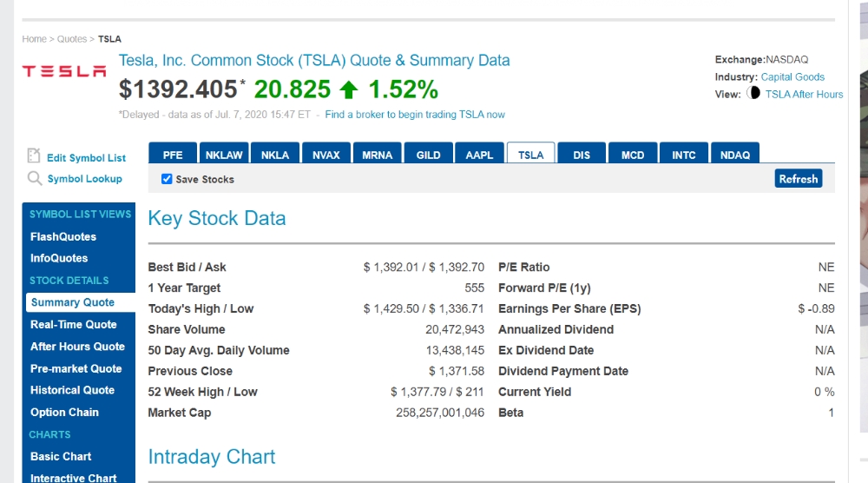Click the Tesla logo
This screenshot has width=868, height=483.
click(64, 71)
